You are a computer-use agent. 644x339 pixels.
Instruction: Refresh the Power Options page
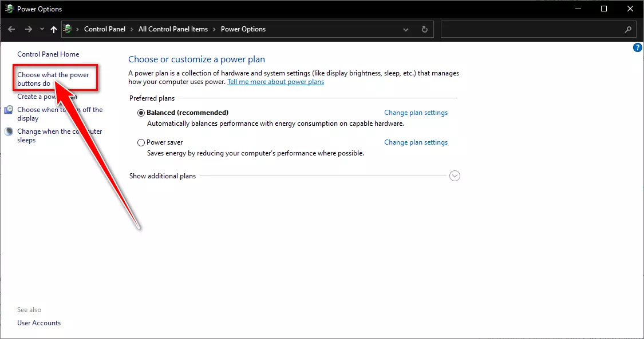point(424,29)
